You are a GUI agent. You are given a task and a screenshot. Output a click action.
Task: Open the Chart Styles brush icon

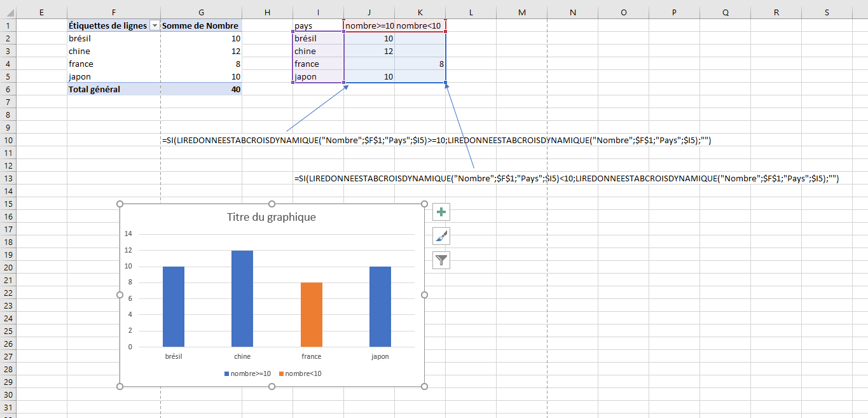coord(441,235)
